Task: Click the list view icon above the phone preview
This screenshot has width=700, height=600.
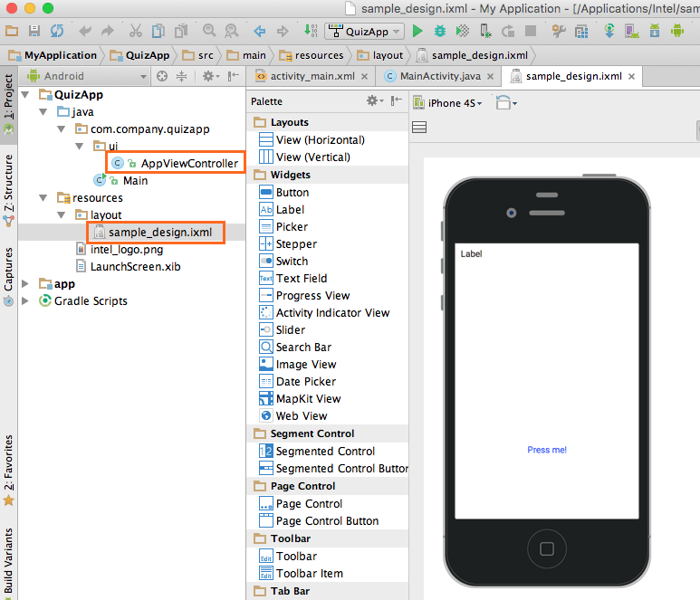Action: click(419, 127)
